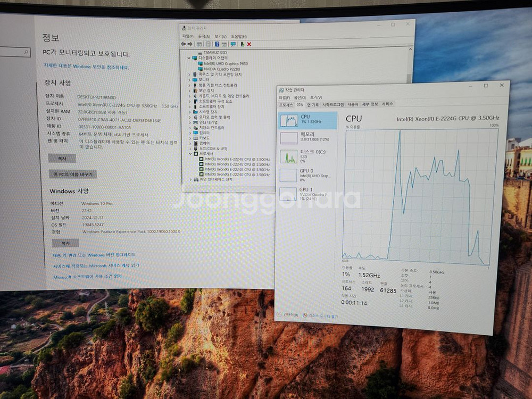
Task: Click Device Manager vertical scrollbar thumb
Action: pos(409,78)
